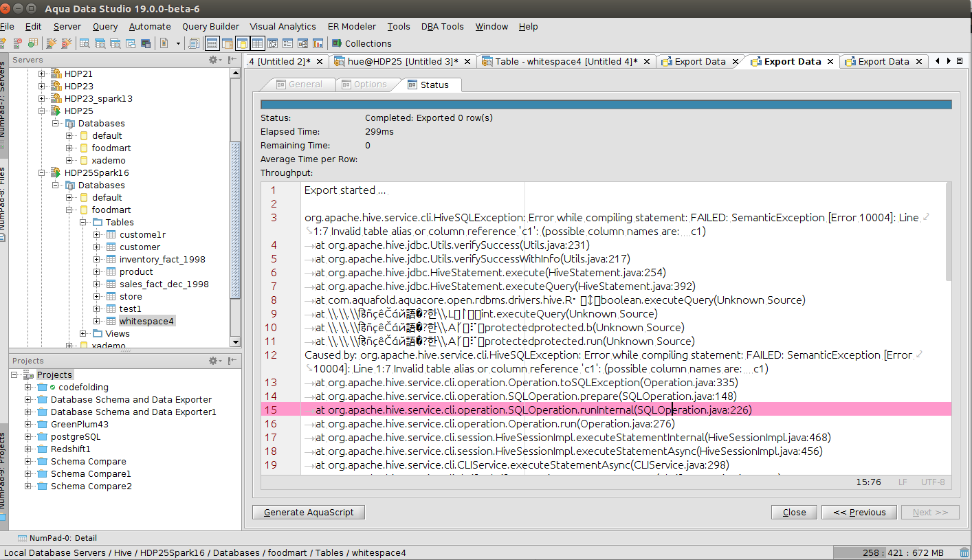The image size is (972, 560).
Task: Open the document toolbar dropdown arrow
Action: click(178, 43)
